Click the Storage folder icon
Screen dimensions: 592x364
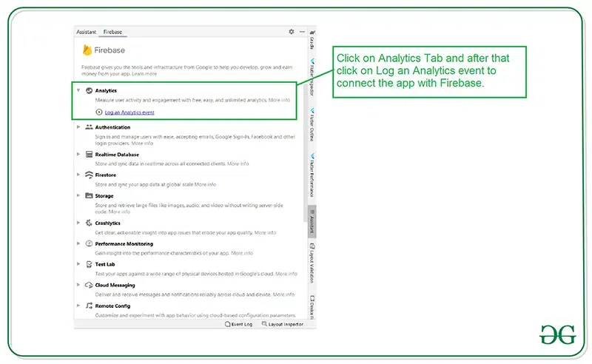pyautogui.click(x=89, y=195)
